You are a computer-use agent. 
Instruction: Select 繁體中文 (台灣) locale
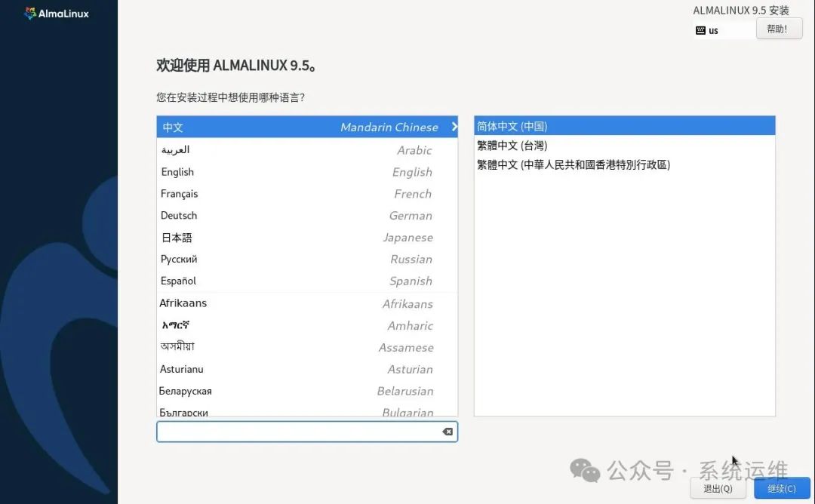coord(624,146)
